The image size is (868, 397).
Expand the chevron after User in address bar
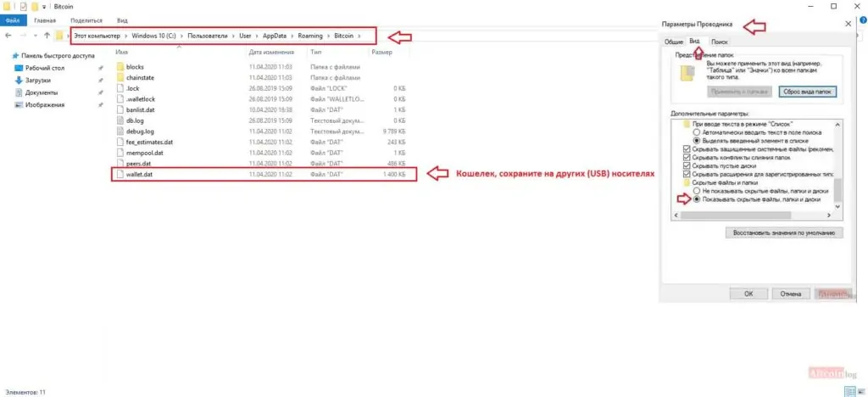click(x=257, y=36)
